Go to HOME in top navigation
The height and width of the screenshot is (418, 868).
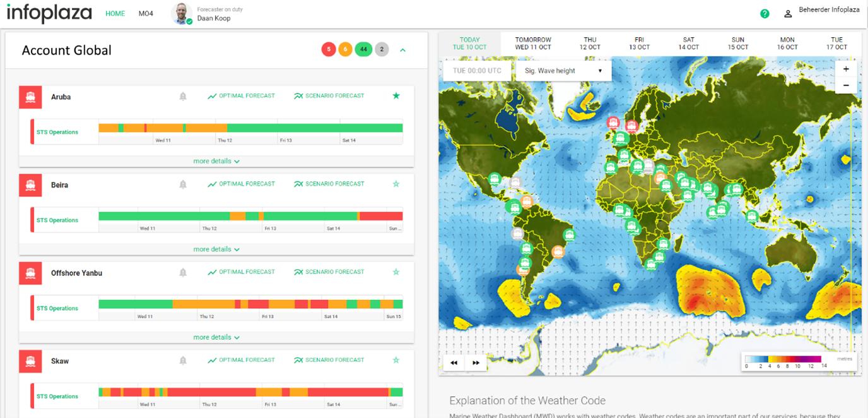(x=115, y=13)
